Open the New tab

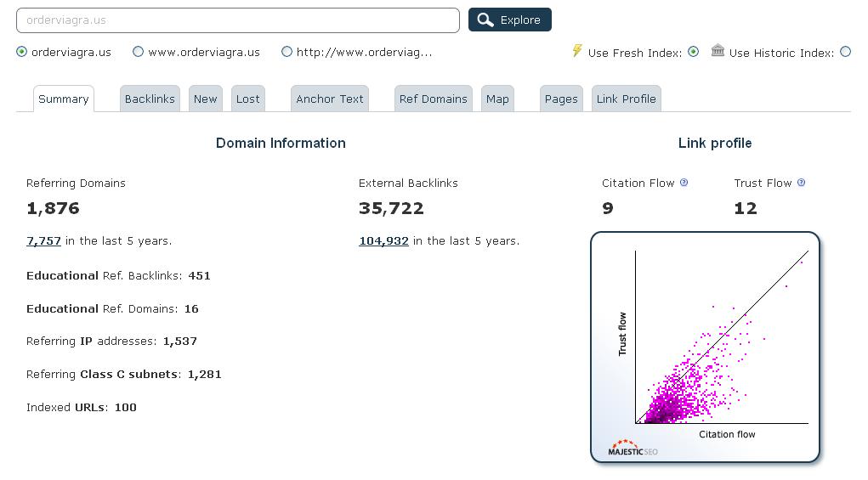(x=206, y=99)
